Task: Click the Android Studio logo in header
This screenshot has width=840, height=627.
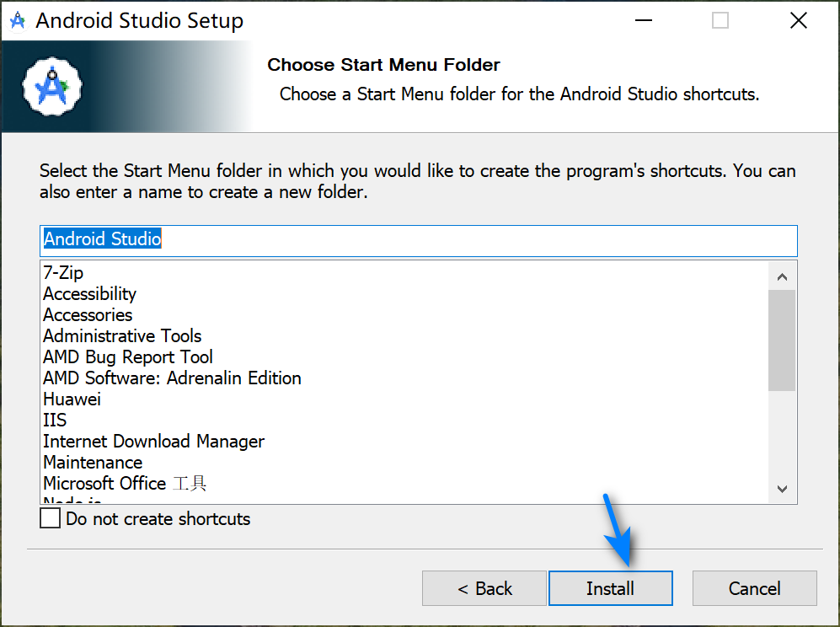Action: pyautogui.click(x=52, y=86)
